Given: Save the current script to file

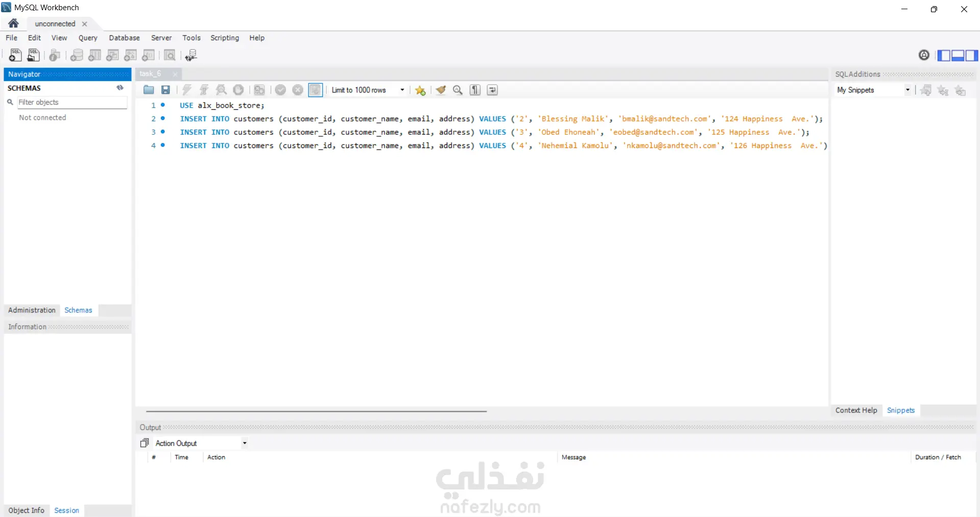Looking at the screenshot, I should pyautogui.click(x=165, y=90).
